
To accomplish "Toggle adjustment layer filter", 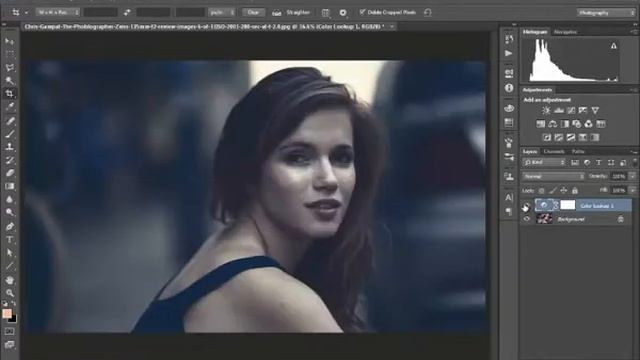I will coord(587,162).
